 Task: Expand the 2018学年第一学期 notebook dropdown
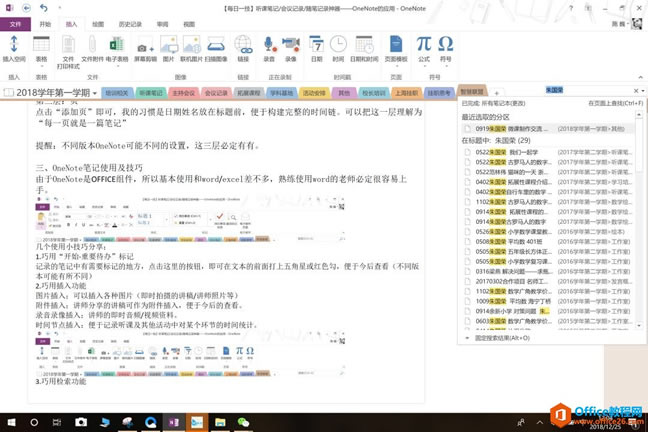click(95, 93)
